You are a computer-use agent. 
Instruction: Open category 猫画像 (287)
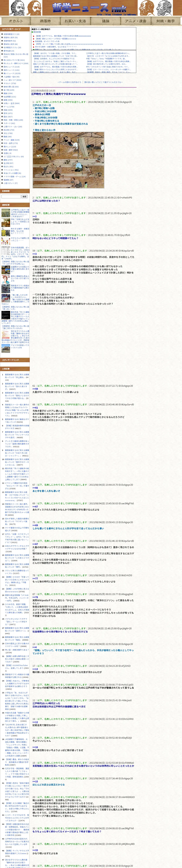[8, 180]
